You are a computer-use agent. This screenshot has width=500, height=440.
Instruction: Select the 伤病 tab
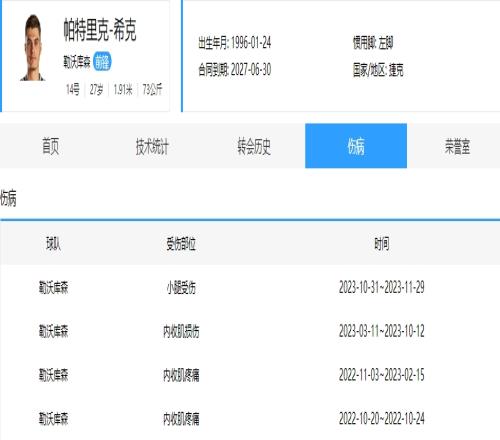click(x=356, y=146)
